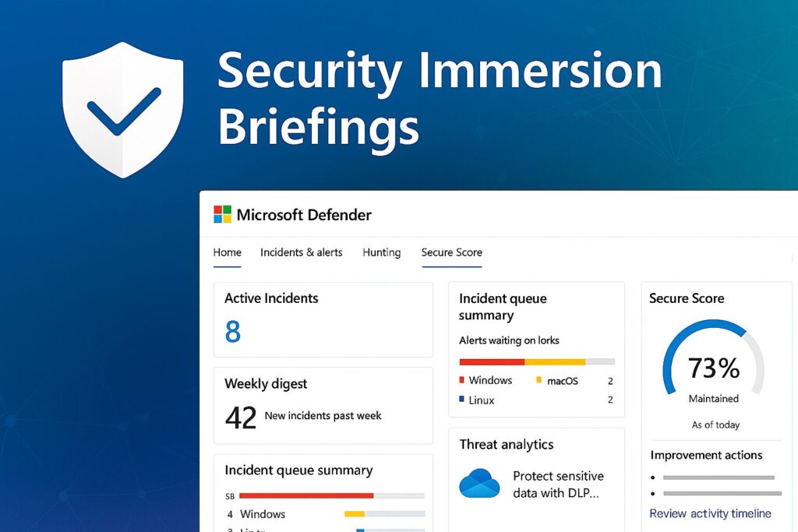Click the 73% Secure Score gauge
This screenshot has width=798, height=532.
click(713, 366)
